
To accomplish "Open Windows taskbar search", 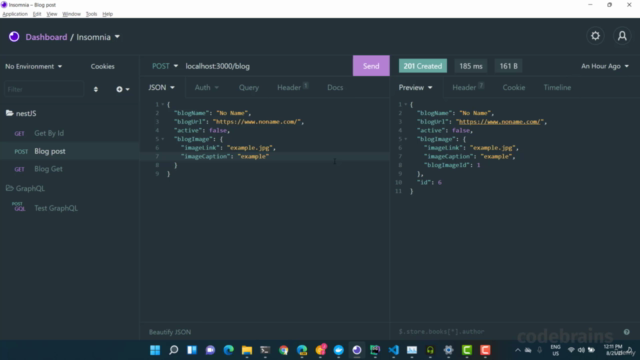I will [173, 350].
